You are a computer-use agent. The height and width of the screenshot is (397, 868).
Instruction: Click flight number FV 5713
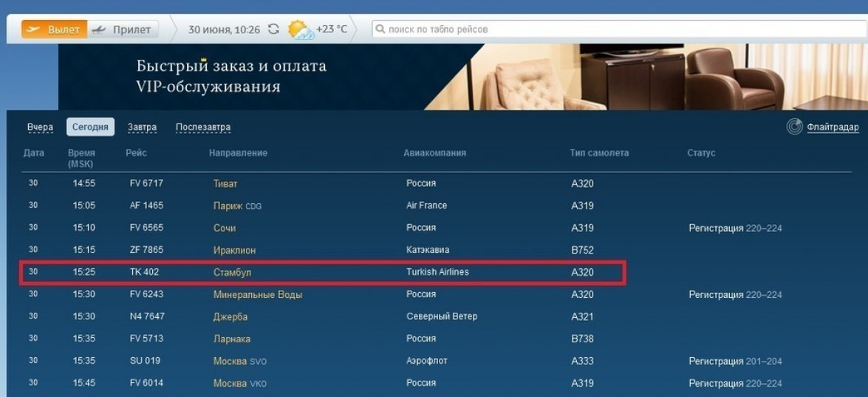[x=147, y=339]
